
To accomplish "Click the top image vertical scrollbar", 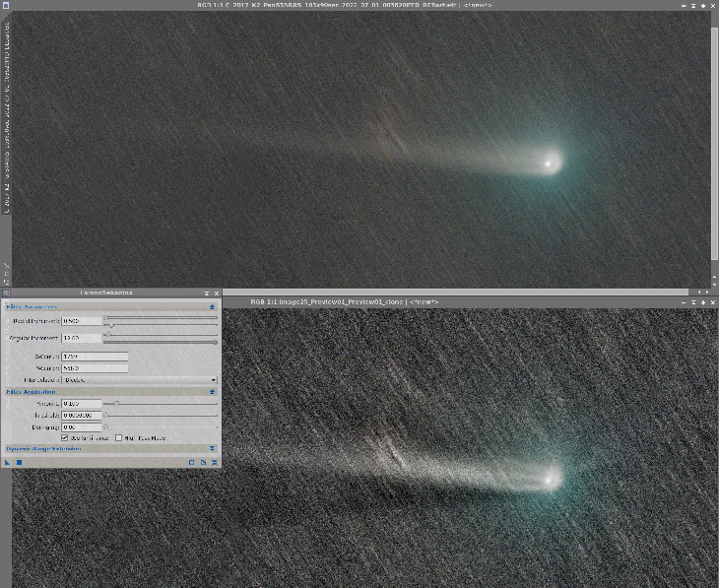I will tap(714, 148).
